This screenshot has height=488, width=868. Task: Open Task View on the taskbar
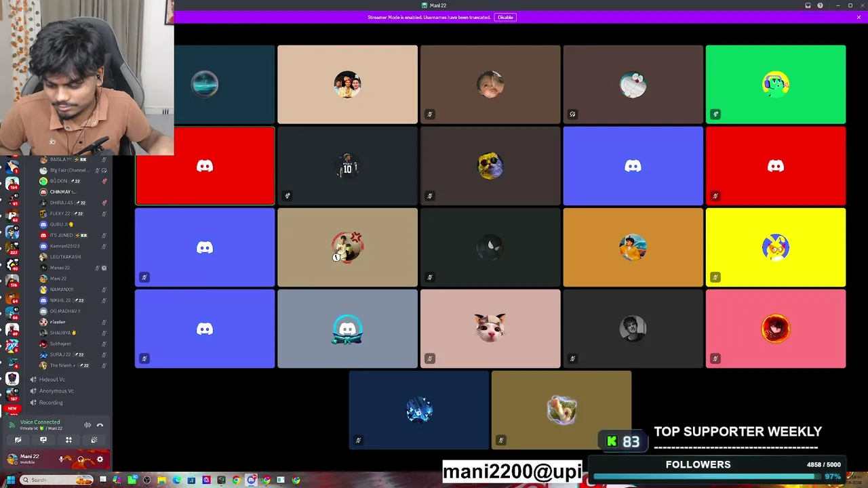102,480
